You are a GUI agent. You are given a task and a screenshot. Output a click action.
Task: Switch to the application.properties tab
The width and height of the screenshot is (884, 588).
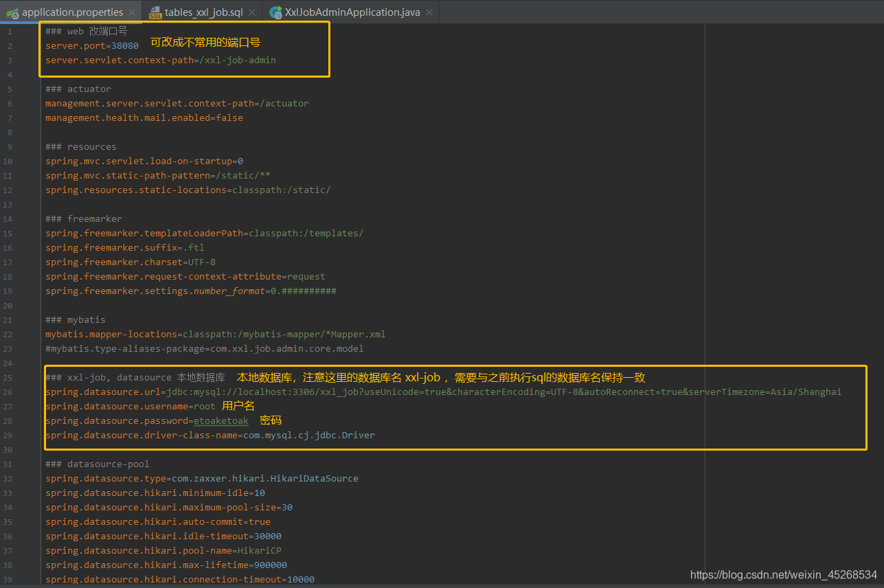72,12
